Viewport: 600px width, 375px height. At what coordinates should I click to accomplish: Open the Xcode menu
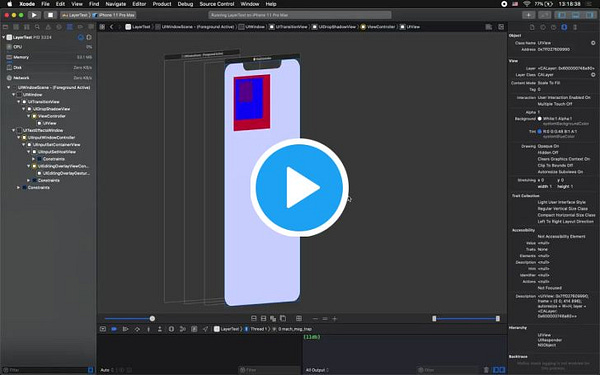click(x=27, y=4)
